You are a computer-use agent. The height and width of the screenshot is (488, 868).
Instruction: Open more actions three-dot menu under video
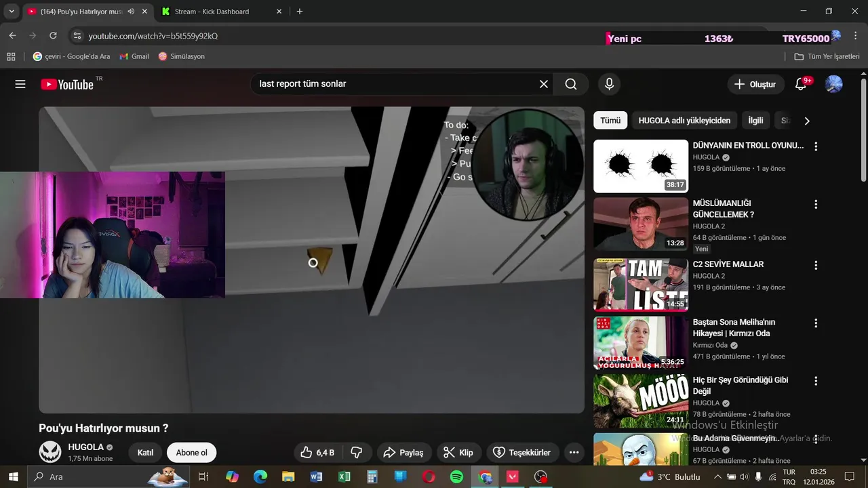[x=574, y=452]
